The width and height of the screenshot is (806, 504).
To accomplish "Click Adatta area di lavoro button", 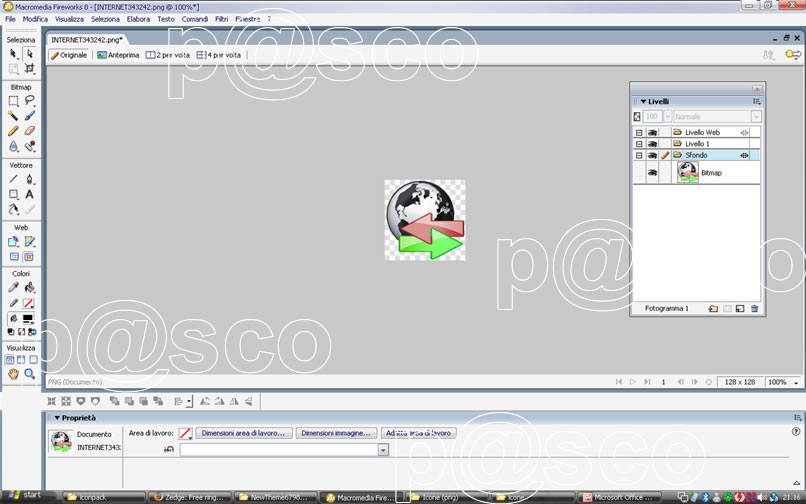I will 418,434.
